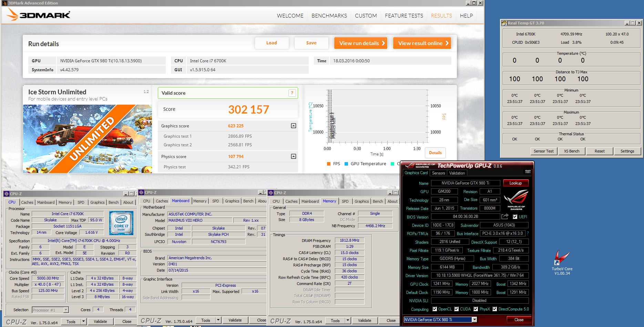The height and width of the screenshot is (327, 644).
Task: Click the Details button under the chart
Action: [435, 153]
